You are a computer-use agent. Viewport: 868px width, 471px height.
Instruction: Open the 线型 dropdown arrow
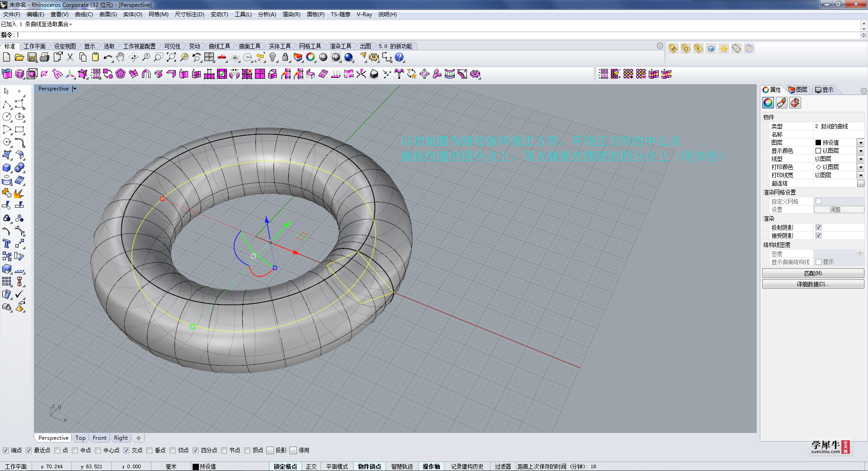tap(861, 159)
